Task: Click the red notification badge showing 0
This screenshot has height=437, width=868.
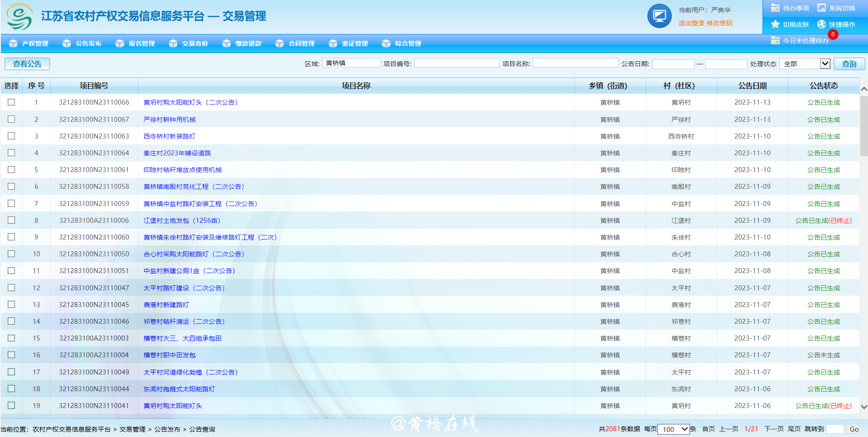Action: [833, 34]
